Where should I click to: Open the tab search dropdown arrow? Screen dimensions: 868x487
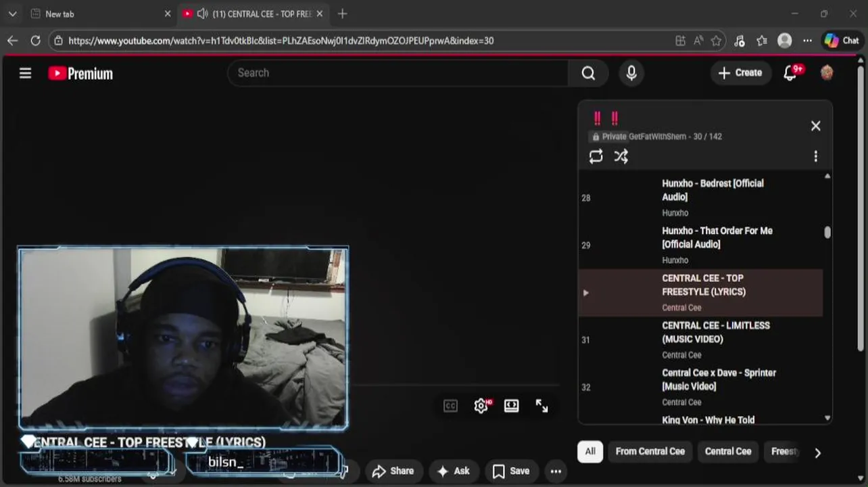[12, 14]
